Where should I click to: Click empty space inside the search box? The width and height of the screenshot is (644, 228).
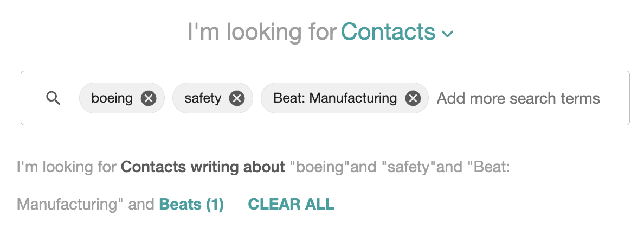click(615, 98)
